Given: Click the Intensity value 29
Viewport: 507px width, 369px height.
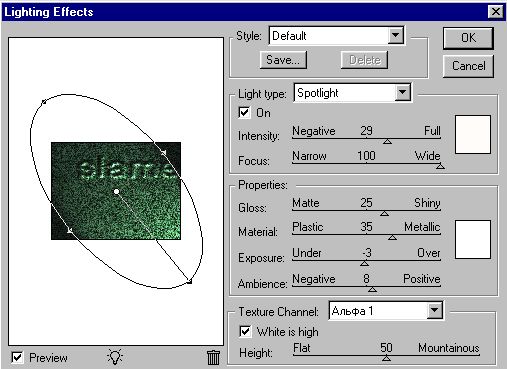Looking at the screenshot, I should [366, 131].
